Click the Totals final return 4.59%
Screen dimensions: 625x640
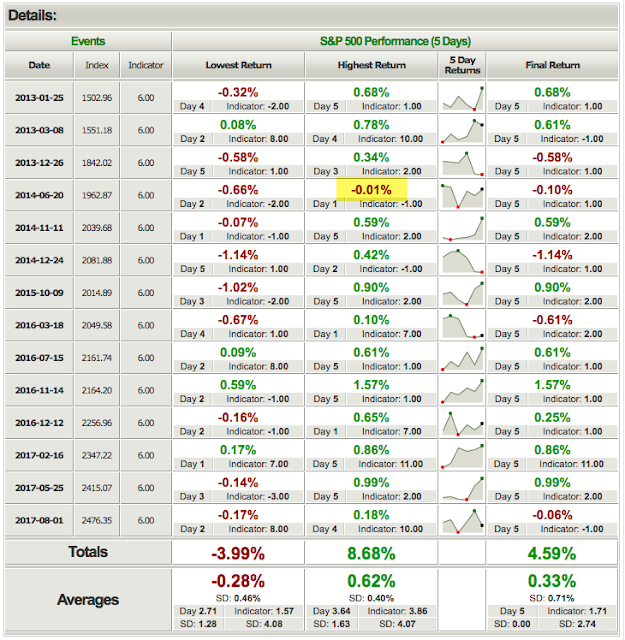[552, 553]
